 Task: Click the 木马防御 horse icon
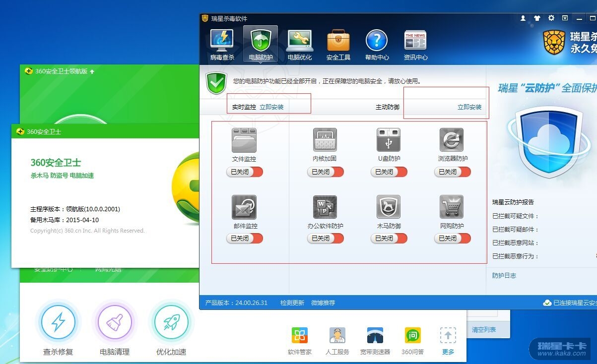[x=389, y=207]
